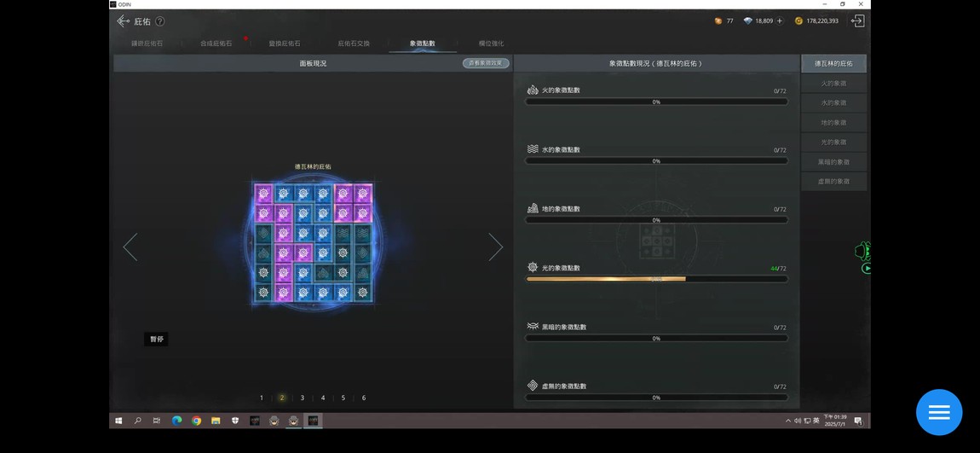This screenshot has width=980, height=453.
Task: Click the orange currency icon beside 77
Action: [x=718, y=20]
